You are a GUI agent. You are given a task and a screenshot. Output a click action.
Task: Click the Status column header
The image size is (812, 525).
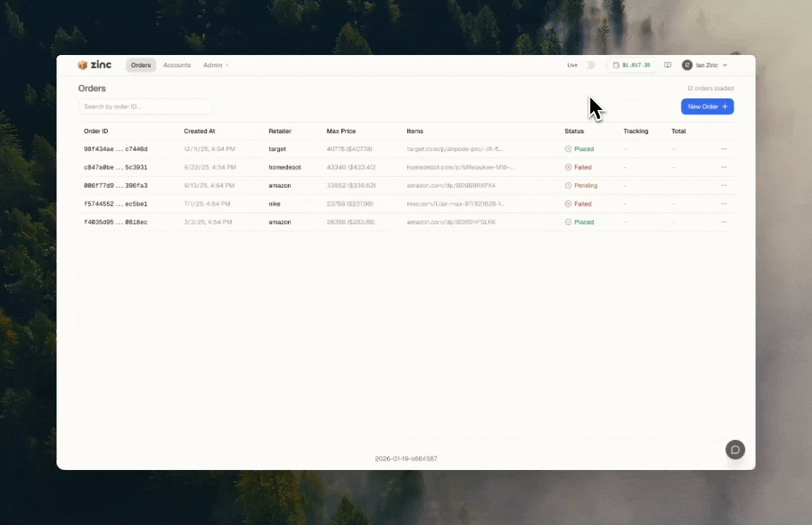(574, 131)
